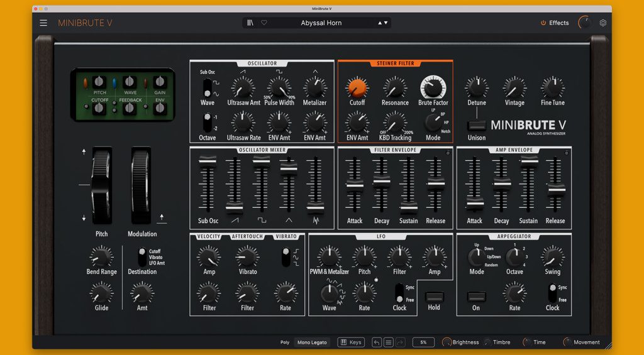
Task: Click the Brute Factor knob
Action: (433, 87)
